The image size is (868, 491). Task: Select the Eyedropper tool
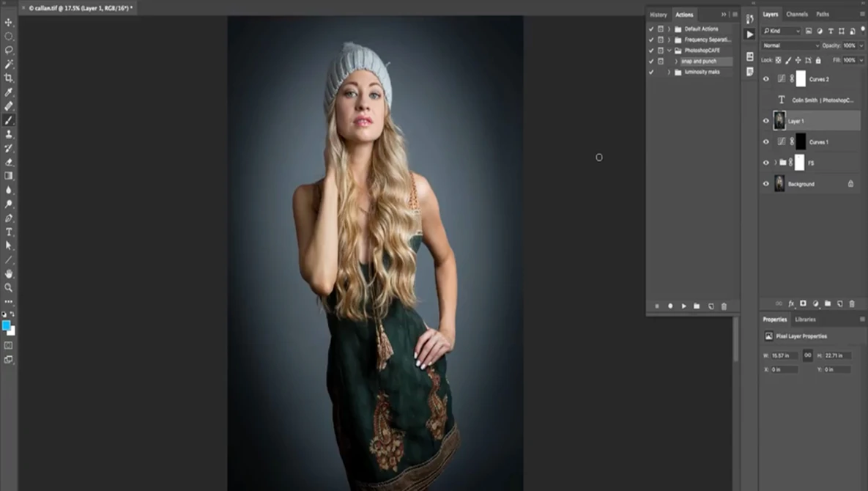9,92
